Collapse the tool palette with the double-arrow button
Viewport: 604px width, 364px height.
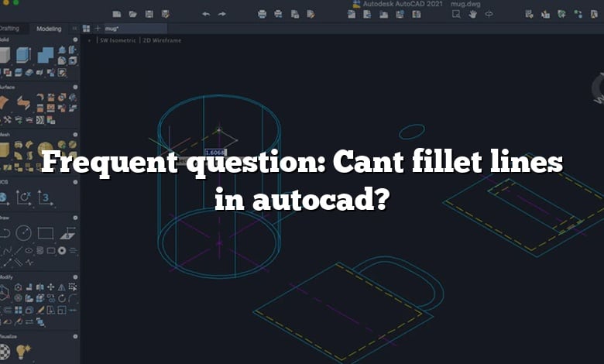[x=74, y=29]
